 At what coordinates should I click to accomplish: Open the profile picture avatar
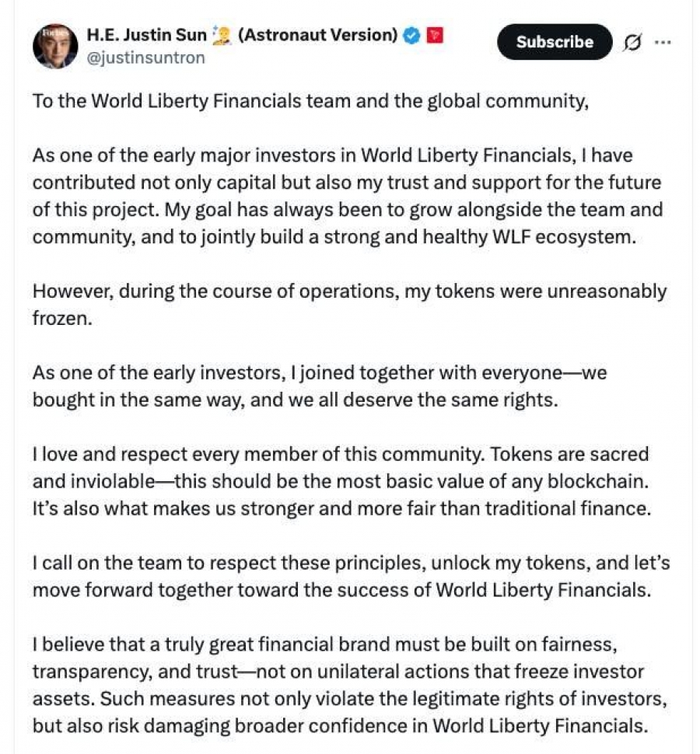(x=55, y=45)
